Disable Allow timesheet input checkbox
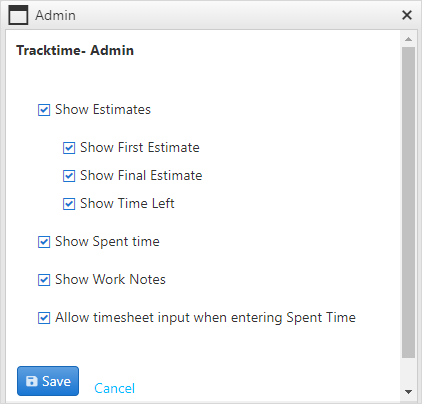 click(44, 318)
